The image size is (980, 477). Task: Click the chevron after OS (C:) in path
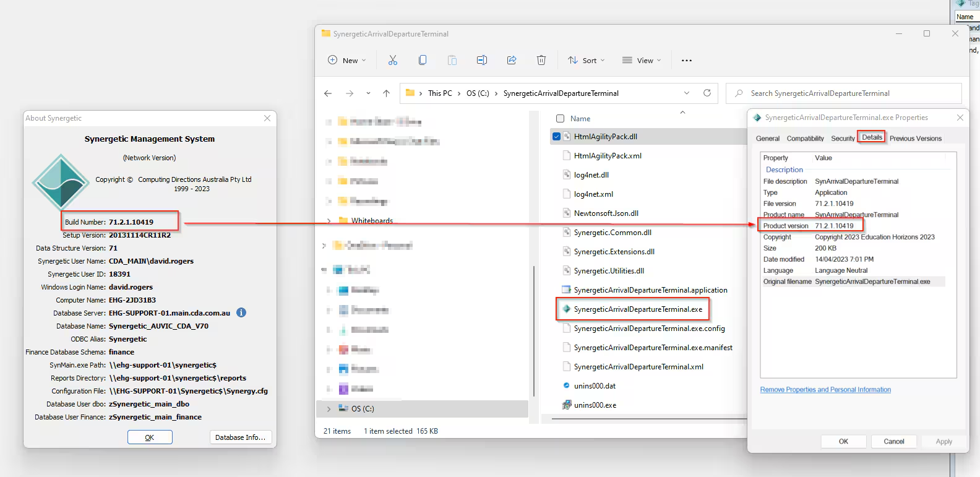coord(496,93)
